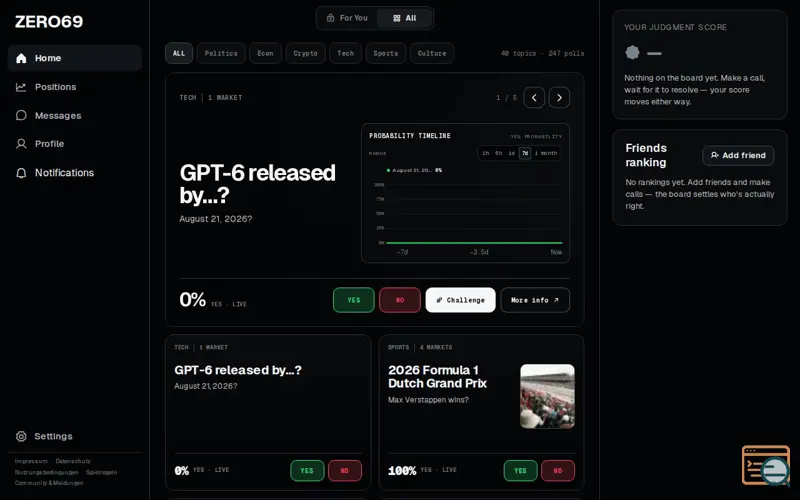Select the ALL category filter
Viewport: 800px width, 500px height.
point(179,53)
